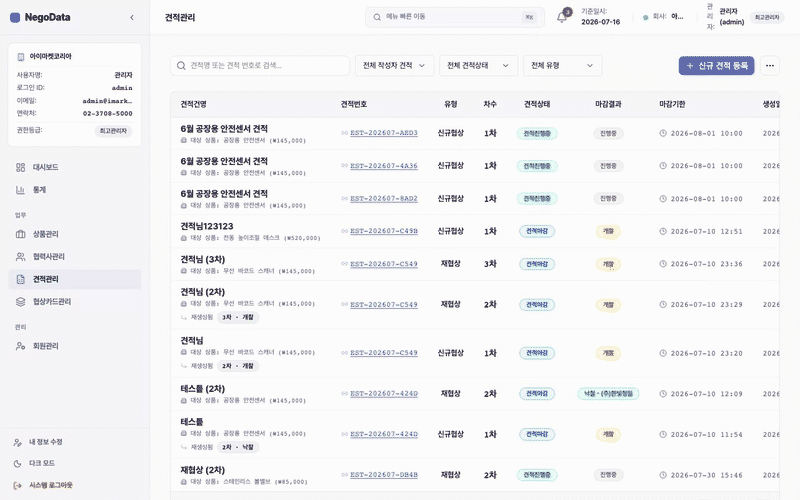Open the notifications bell icon
The height and width of the screenshot is (500, 800).
click(x=562, y=17)
